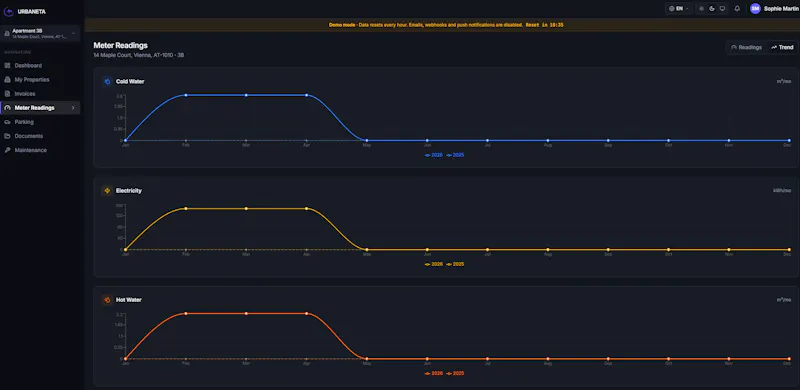Click the Hot Water card icon
Viewport: 800px width, 390px height.
pos(107,300)
